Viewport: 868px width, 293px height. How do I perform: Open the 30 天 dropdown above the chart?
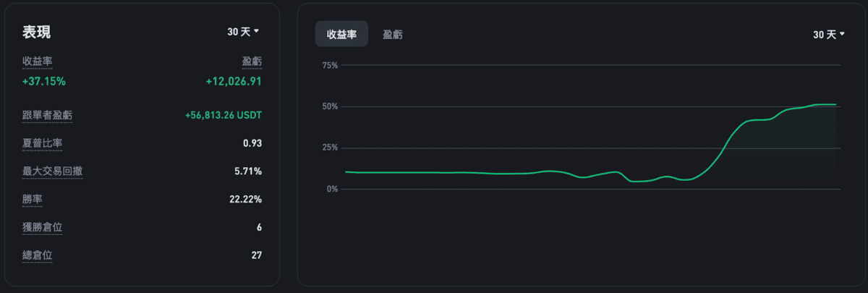click(829, 35)
